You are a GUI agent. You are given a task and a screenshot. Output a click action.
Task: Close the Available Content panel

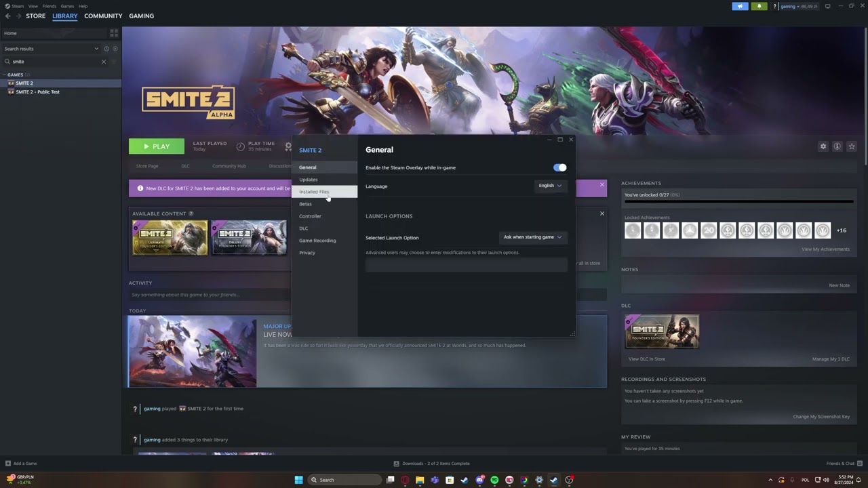coord(601,213)
